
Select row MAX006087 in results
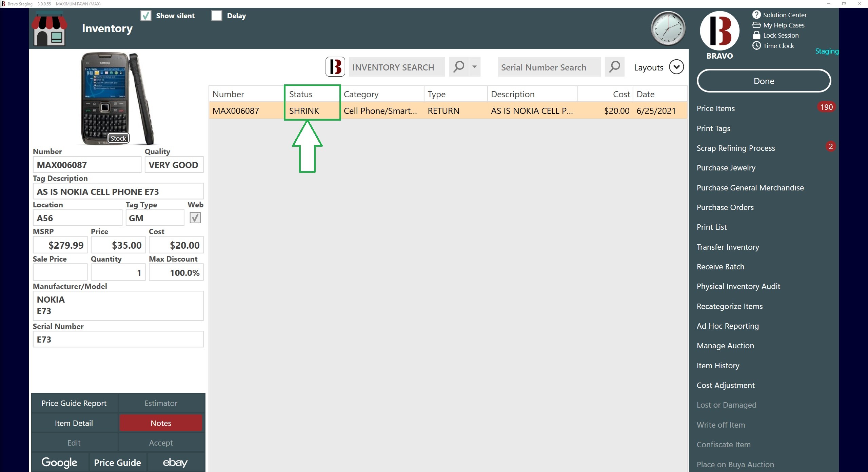[x=448, y=111]
